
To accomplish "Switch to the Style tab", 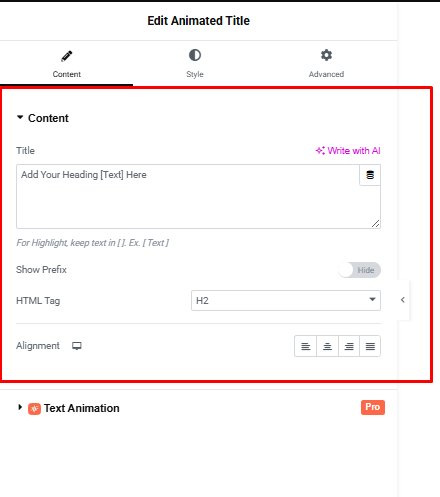I will coord(195,64).
